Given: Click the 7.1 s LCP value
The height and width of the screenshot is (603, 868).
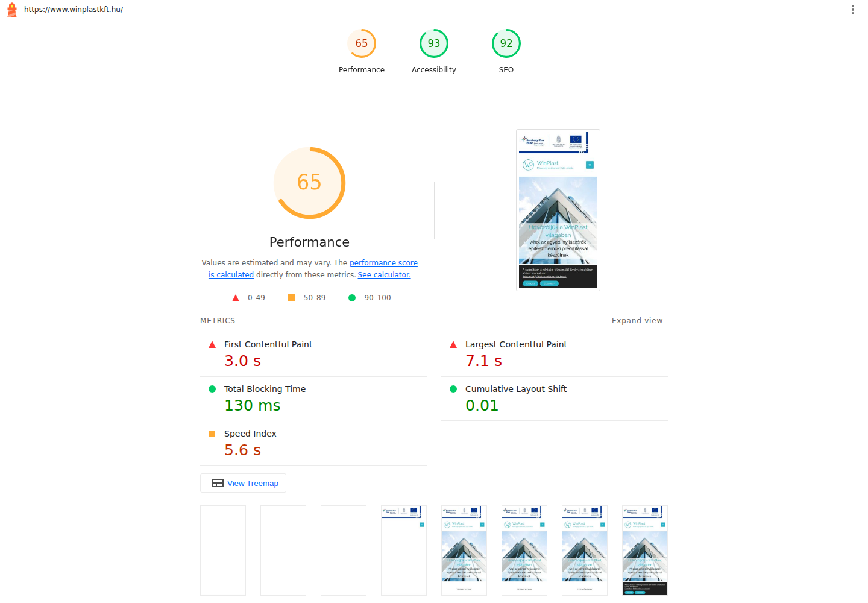Looking at the screenshot, I should pos(483,361).
